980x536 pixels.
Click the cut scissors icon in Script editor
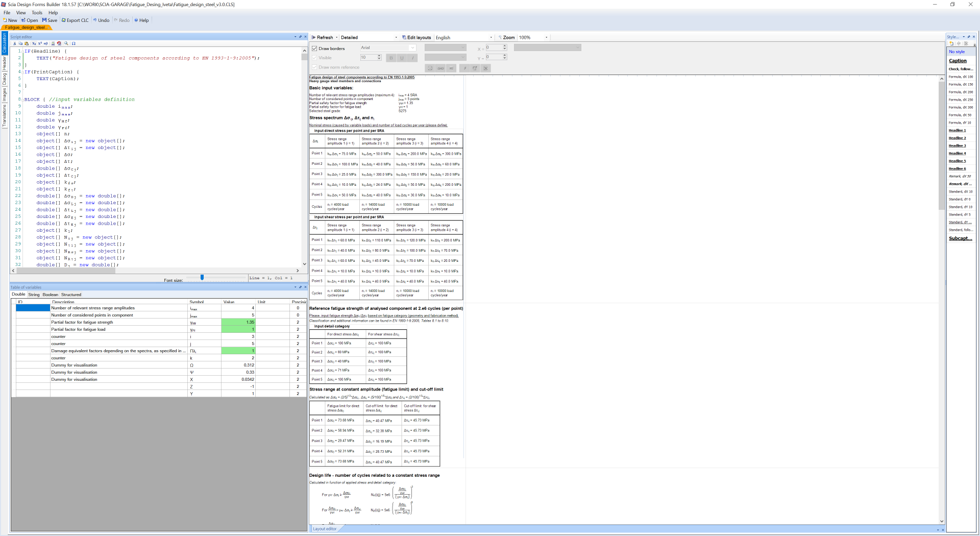point(15,43)
